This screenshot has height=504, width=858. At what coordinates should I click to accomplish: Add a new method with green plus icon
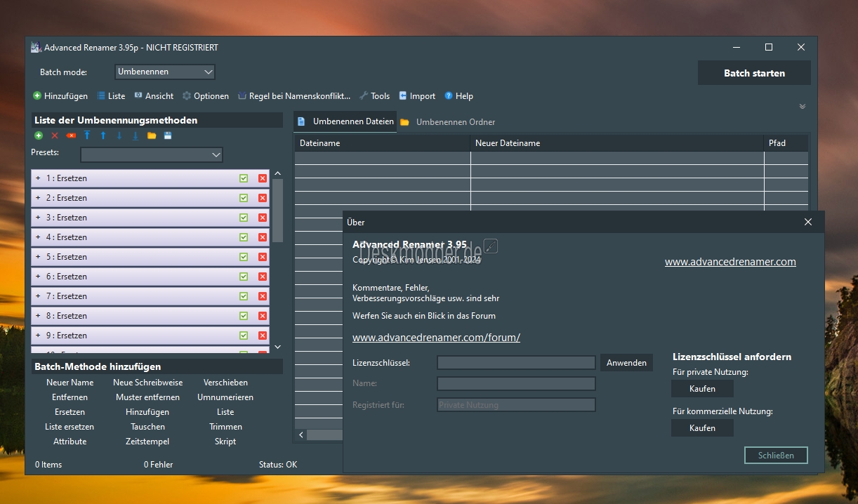tap(39, 135)
